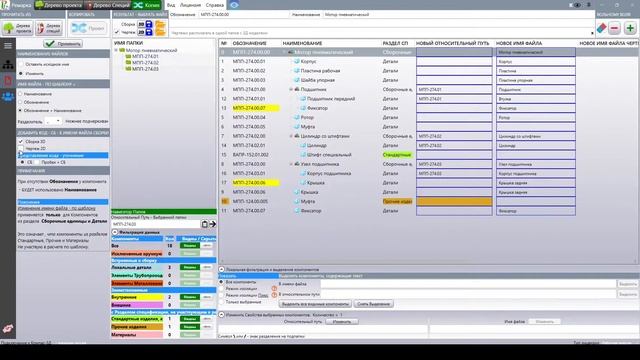Collapse the Узел подшипника assembly row

coord(291,164)
